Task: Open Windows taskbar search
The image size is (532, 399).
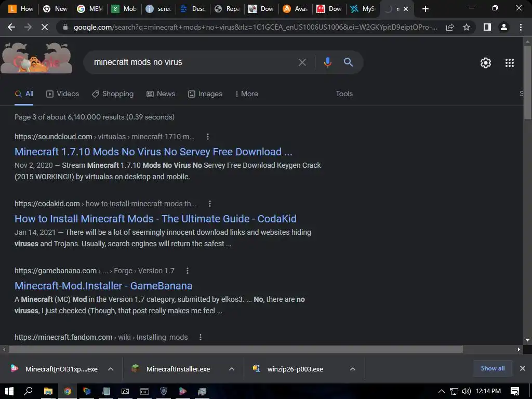Action: [28, 391]
